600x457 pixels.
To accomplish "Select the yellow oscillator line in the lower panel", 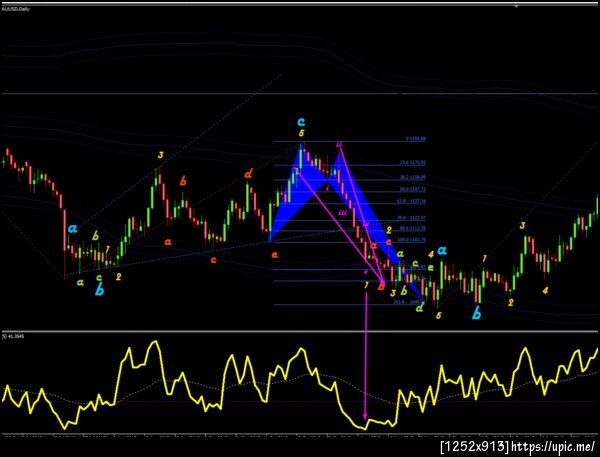I will 300,384.
